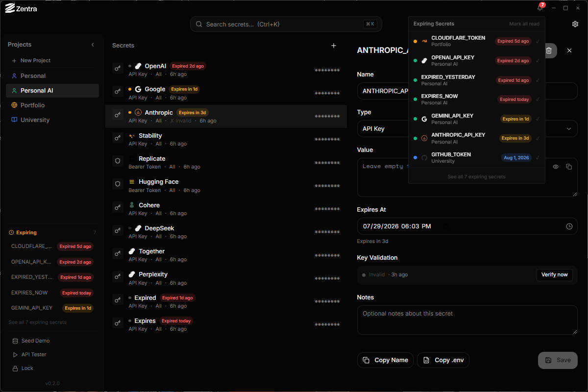The width and height of the screenshot is (588, 392).
Task: Open Seed Demo in sidebar
Action: pyautogui.click(x=31, y=341)
